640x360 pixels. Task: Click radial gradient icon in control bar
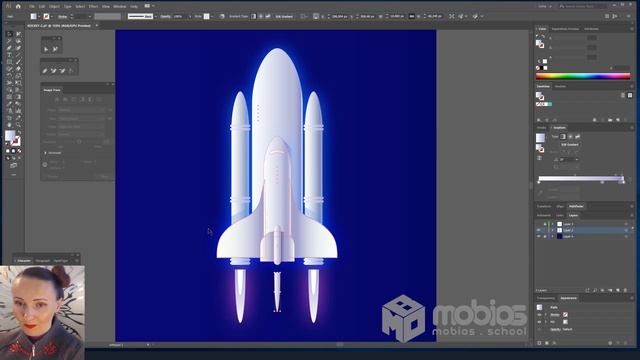261,16
